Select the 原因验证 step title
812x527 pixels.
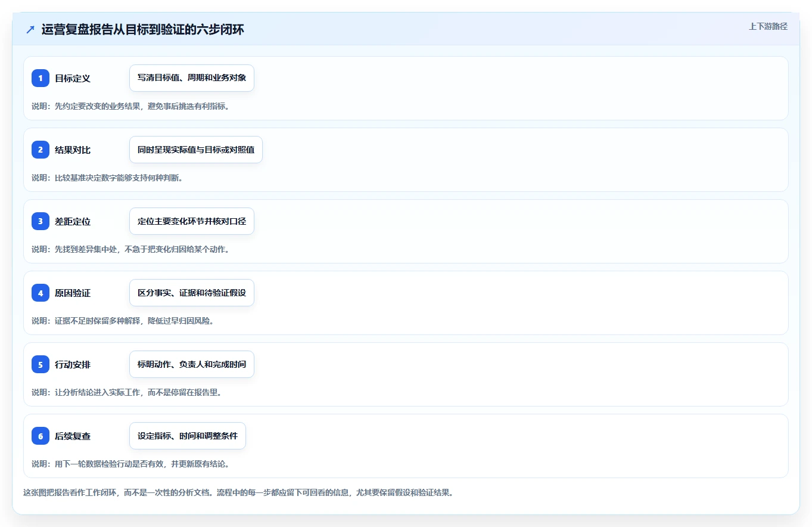tap(73, 293)
